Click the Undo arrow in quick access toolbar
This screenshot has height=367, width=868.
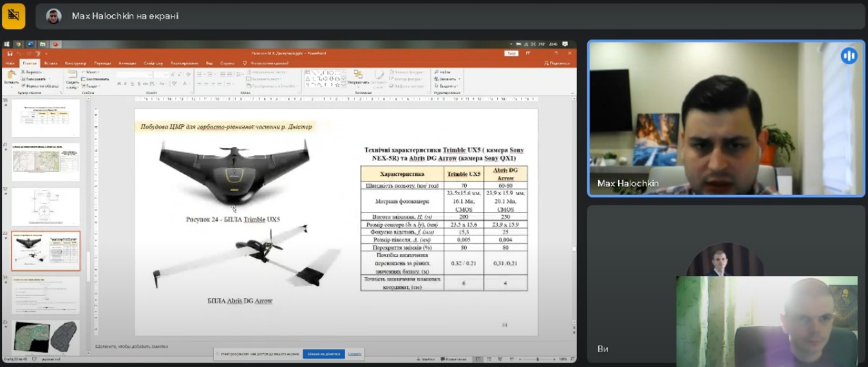pyautogui.click(x=19, y=53)
